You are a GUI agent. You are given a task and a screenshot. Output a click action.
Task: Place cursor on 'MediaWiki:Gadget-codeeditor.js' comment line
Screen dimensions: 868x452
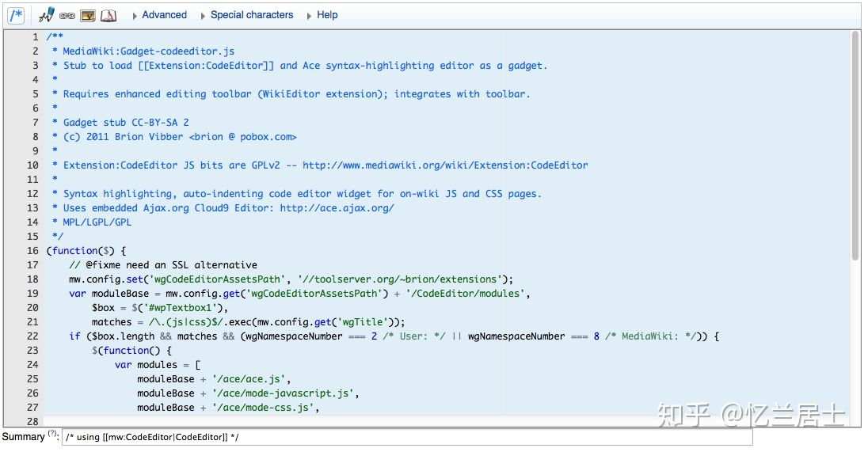(x=148, y=51)
